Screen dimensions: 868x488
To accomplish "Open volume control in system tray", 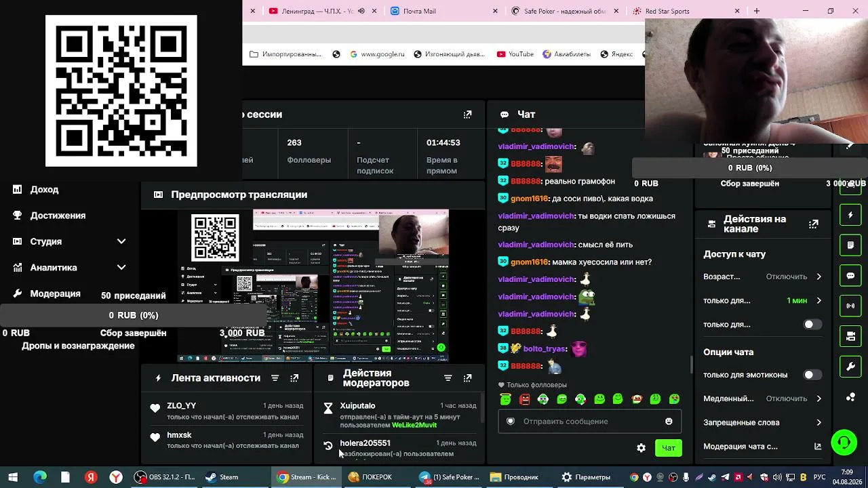I will 776,477.
